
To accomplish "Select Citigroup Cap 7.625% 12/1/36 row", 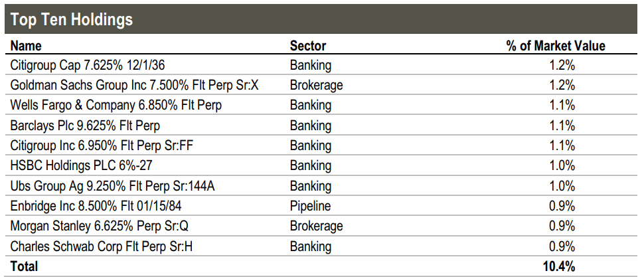I will pos(322,65).
